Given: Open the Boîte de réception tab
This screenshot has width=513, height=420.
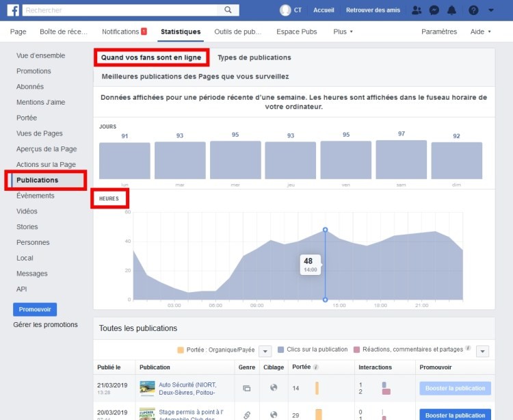Looking at the screenshot, I should (x=64, y=31).
